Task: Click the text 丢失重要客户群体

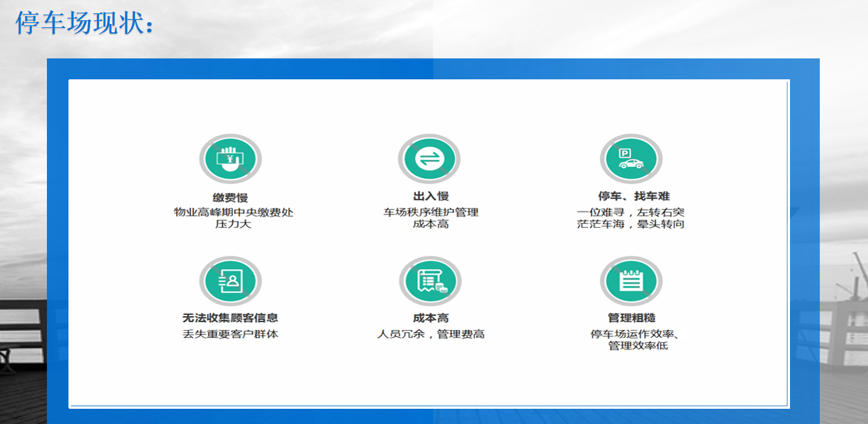Action: click(230, 333)
